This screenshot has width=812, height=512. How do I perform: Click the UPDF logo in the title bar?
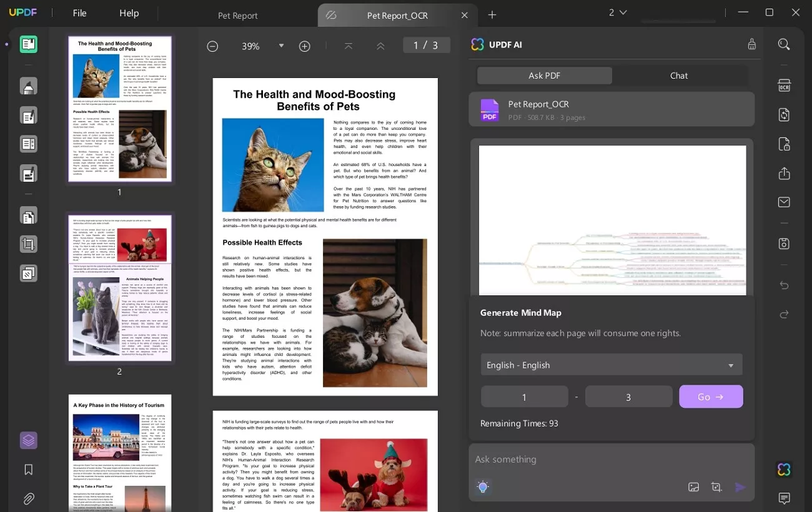tap(23, 12)
